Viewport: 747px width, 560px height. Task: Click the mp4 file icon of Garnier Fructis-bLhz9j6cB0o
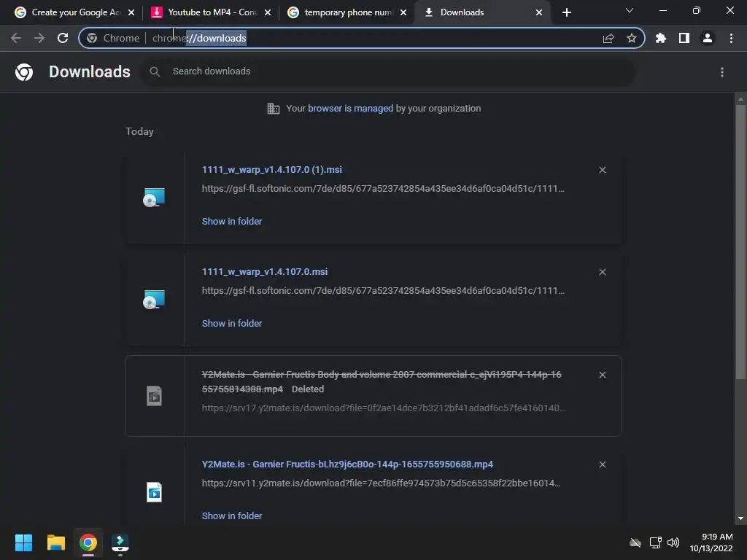154,492
